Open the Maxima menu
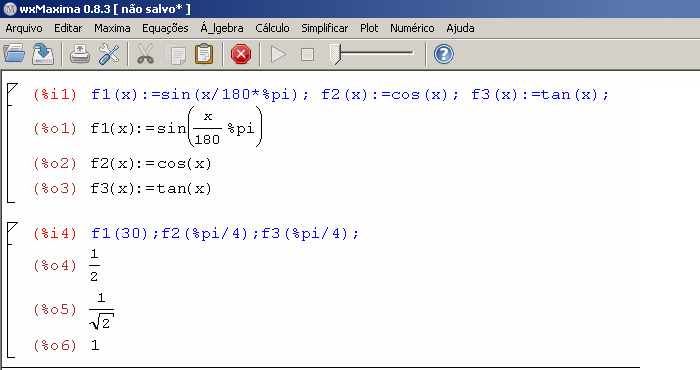This screenshot has width=700, height=370. pos(112,28)
